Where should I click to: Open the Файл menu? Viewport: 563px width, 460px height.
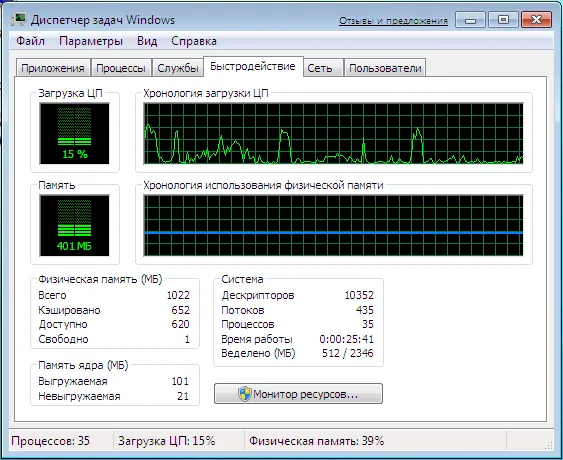(31, 41)
